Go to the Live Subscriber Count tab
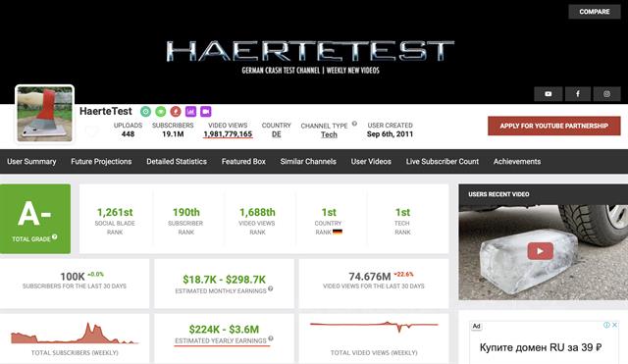 (443, 161)
